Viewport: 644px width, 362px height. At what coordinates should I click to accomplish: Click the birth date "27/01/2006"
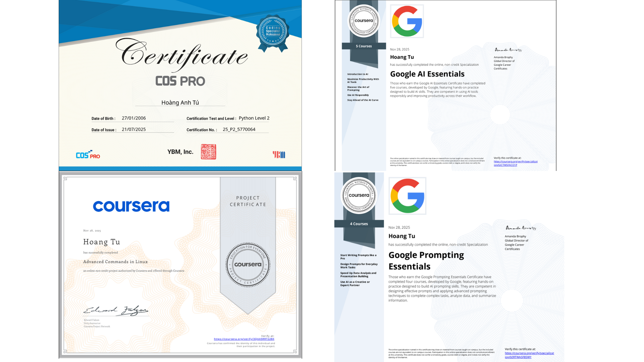coord(134,118)
